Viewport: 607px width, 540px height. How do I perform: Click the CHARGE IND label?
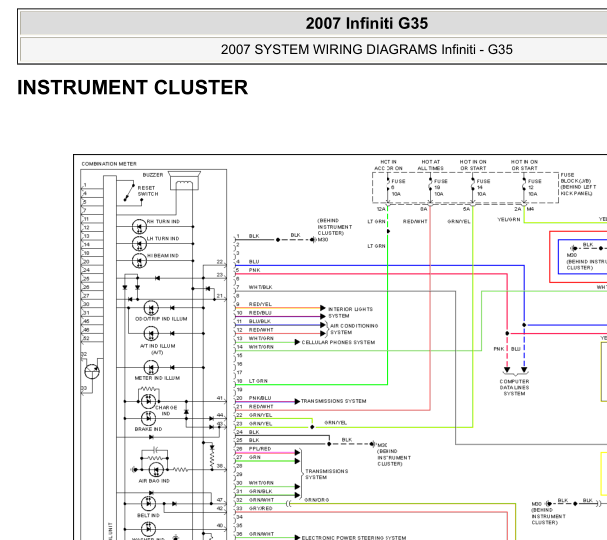(166, 411)
